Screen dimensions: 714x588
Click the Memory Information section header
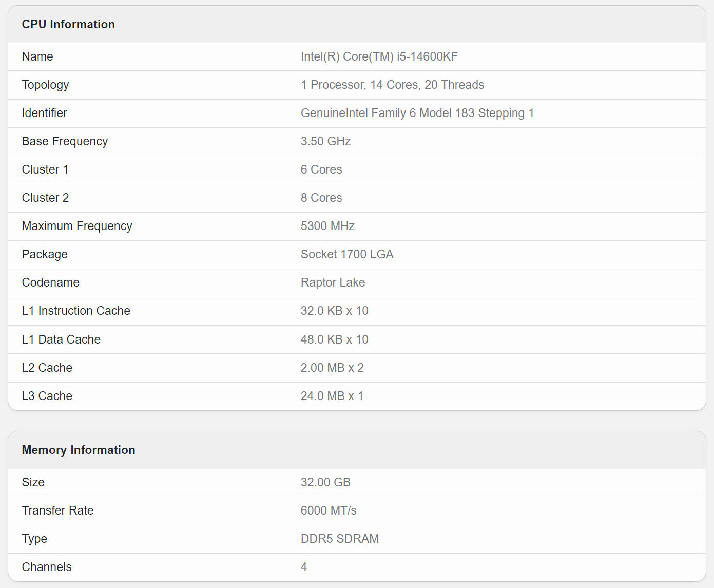[x=79, y=450]
